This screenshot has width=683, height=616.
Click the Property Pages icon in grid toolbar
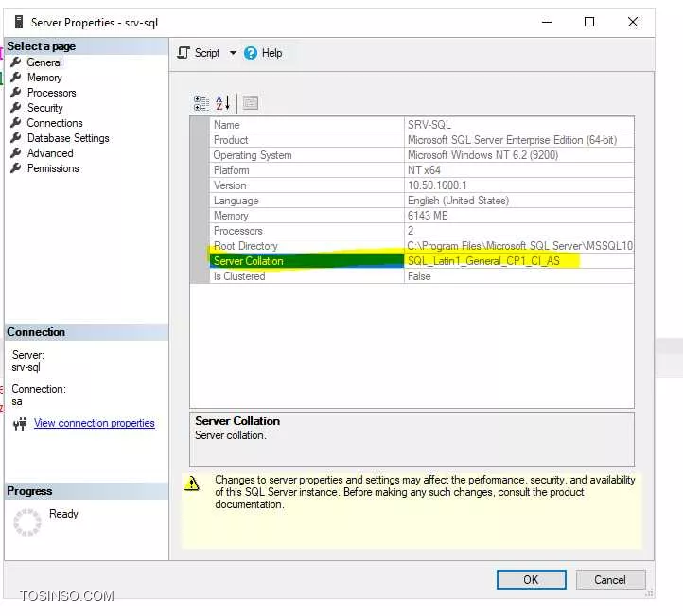[x=251, y=103]
